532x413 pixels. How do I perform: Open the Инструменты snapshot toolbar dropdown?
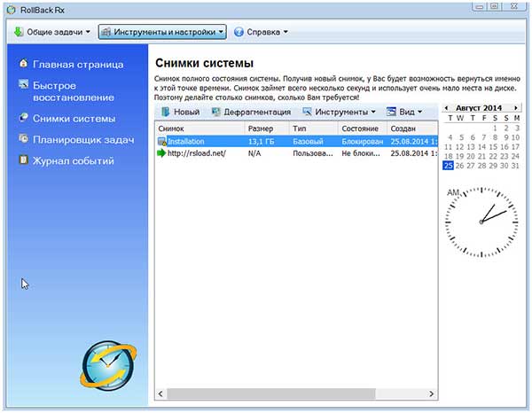pos(339,112)
